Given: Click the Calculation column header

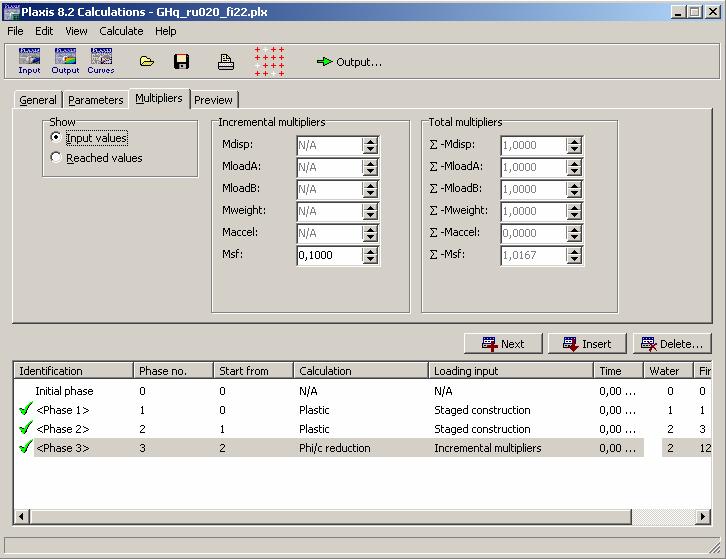Looking at the screenshot, I should (361, 371).
